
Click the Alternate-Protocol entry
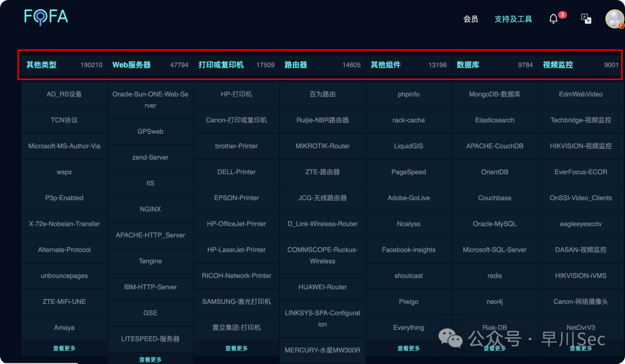point(64,249)
